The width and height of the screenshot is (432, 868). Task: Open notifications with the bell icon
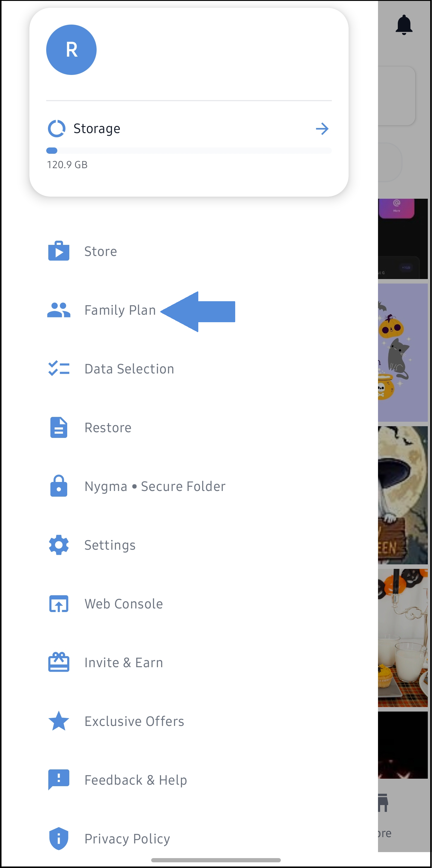coord(404,25)
